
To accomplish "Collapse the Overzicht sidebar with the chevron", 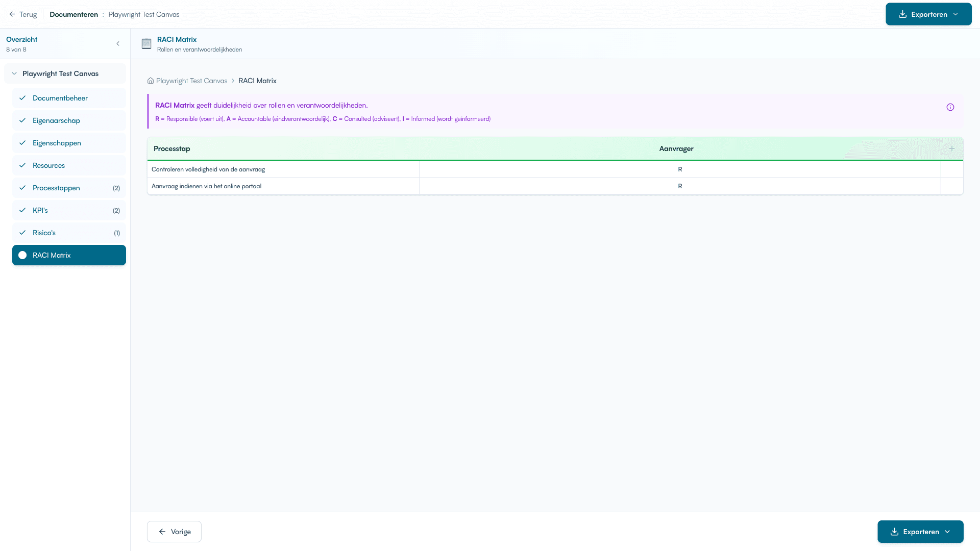I will [118, 44].
